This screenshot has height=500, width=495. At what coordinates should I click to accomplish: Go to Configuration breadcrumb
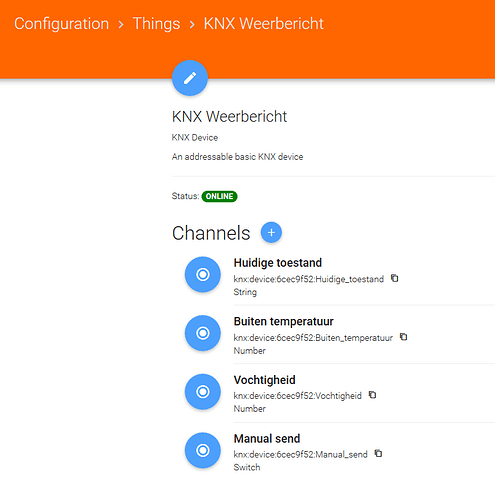(x=61, y=24)
